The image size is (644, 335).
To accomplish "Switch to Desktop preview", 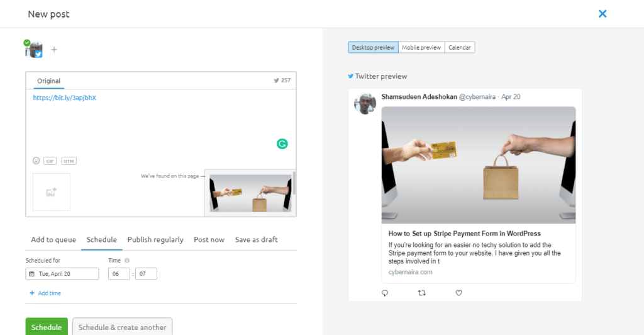I will pyautogui.click(x=373, y=47).
